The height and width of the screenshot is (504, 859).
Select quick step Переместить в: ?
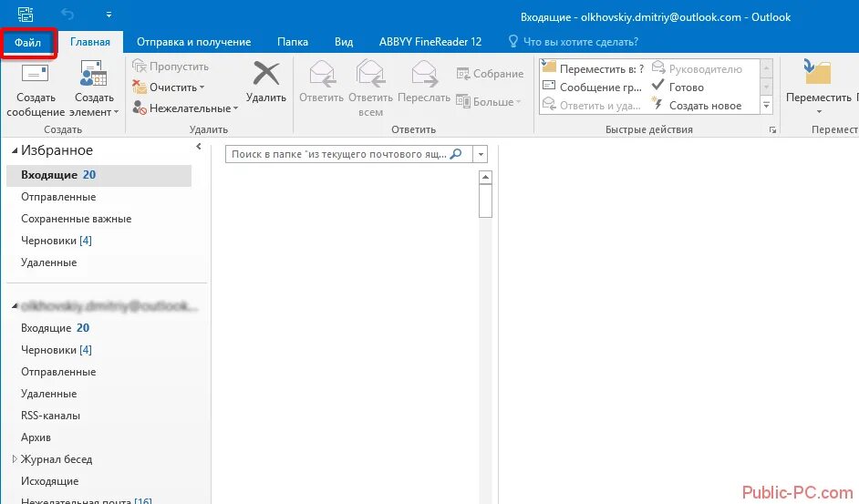pos(594,68)
